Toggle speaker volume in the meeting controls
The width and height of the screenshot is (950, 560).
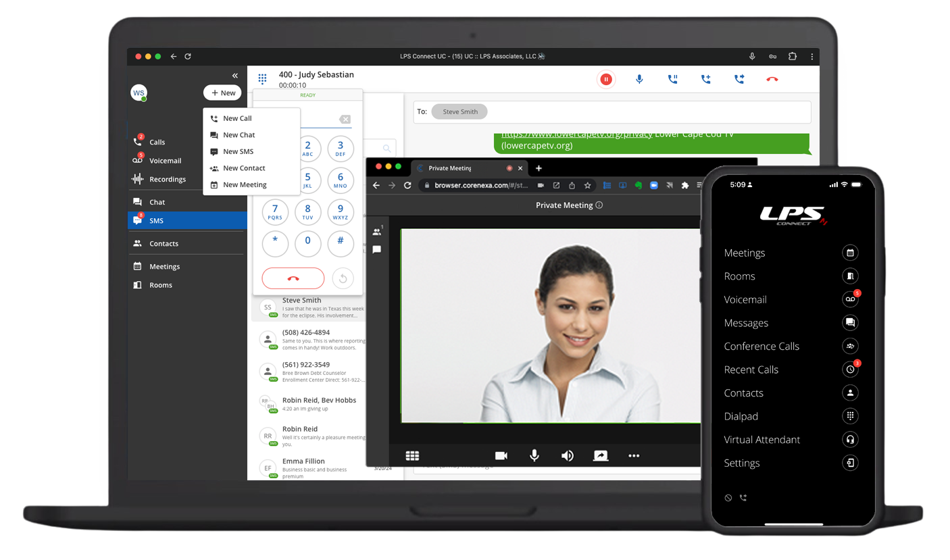[568, 455]
